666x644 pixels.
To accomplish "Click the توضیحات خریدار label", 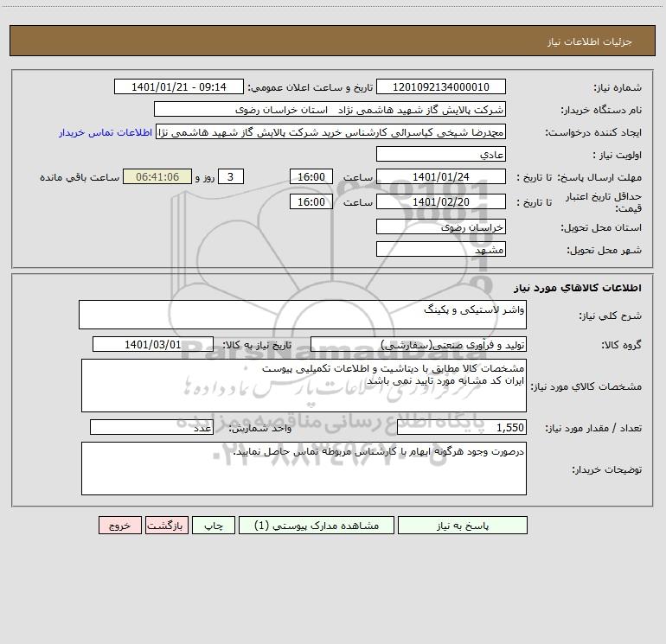I will (x=606, y=469).
